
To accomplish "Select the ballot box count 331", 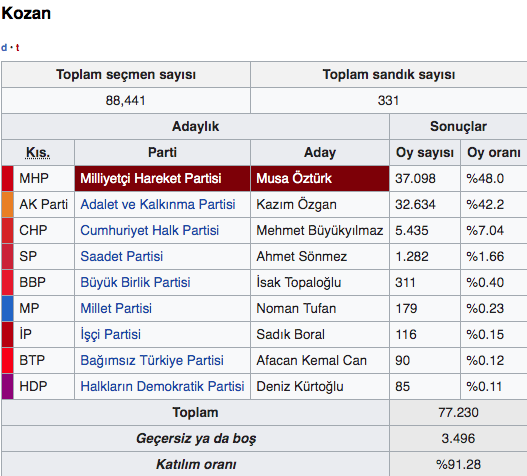I will click(x=388, y=101).
